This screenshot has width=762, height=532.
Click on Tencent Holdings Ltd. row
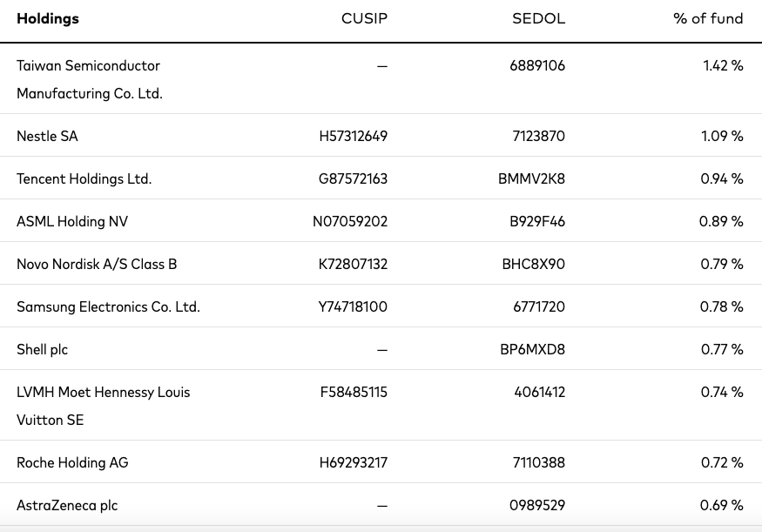tap(84, 178)
